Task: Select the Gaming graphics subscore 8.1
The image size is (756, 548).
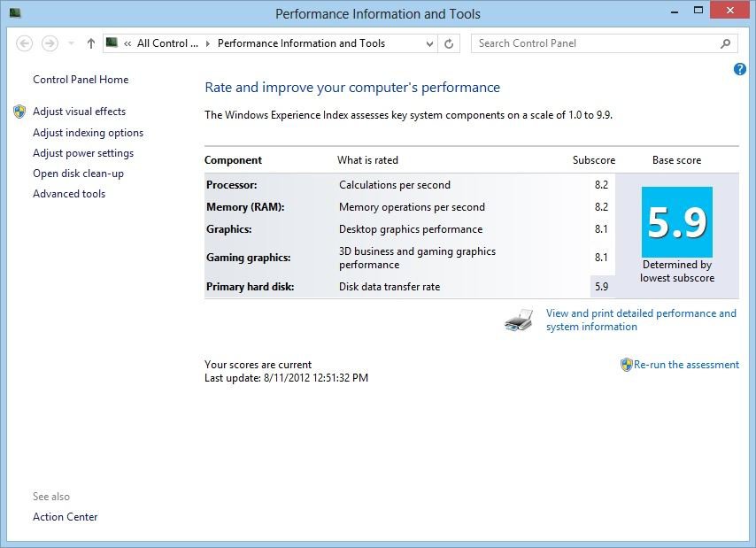Action: pyautogui.click(x=601, y=258)
